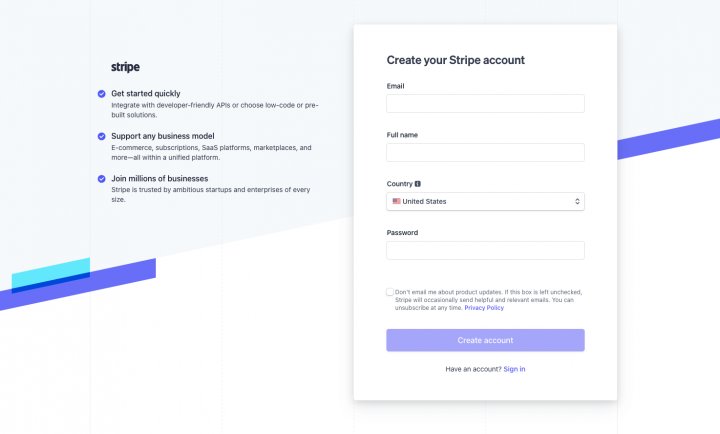Click the United States flag icon

pos(396,201)
